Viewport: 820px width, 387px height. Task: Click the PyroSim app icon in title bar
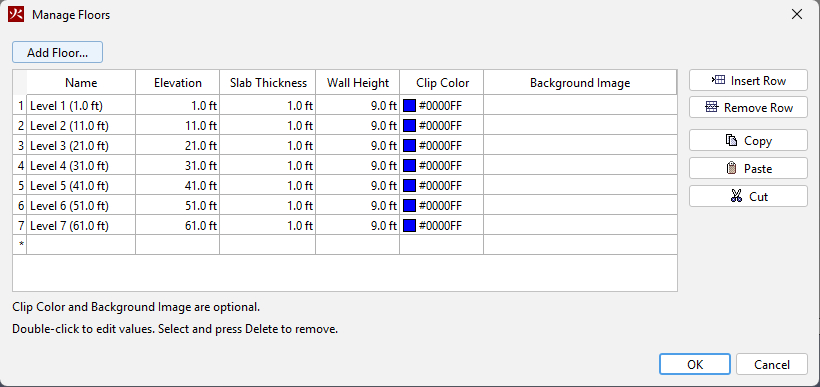coord(16,15)
